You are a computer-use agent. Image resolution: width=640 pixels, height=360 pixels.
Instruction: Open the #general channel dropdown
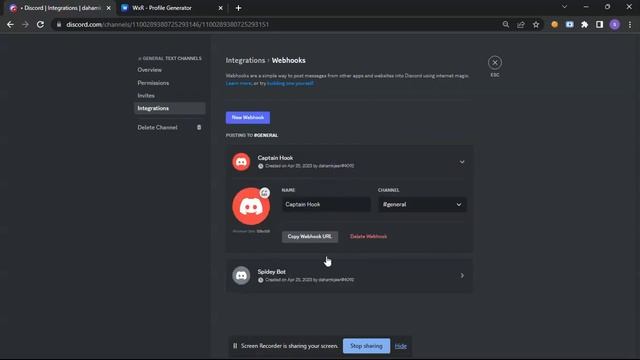(422, 204)
